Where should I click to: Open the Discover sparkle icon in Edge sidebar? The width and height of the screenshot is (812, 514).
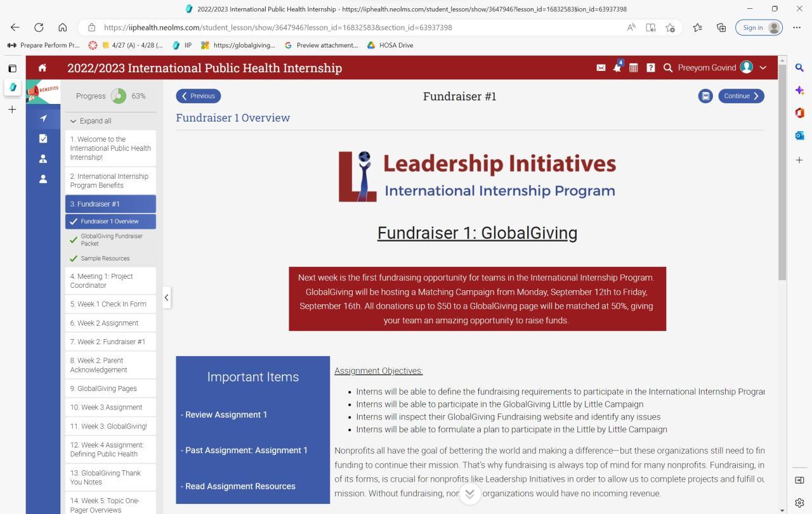(x=799, y=91)
